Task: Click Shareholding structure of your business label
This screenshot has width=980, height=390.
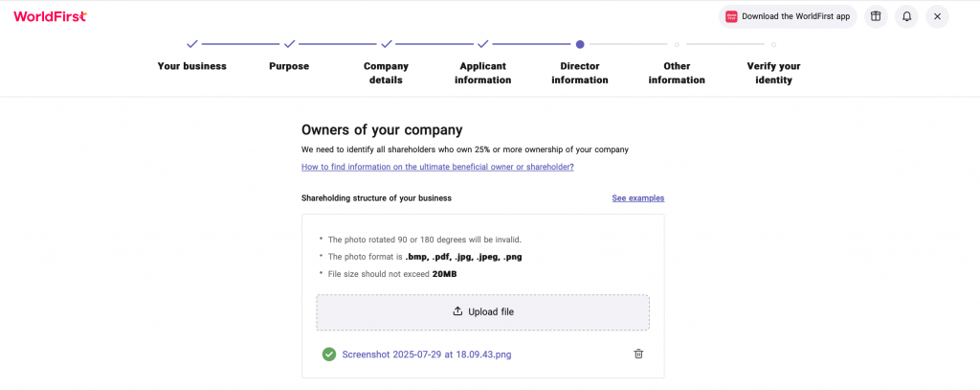Action: pos(376,197)
